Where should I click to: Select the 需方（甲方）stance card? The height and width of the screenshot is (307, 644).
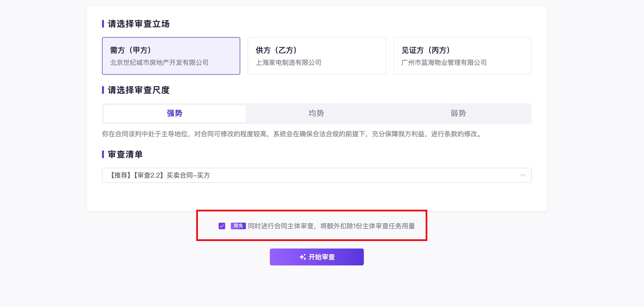(x=171, y=56)
